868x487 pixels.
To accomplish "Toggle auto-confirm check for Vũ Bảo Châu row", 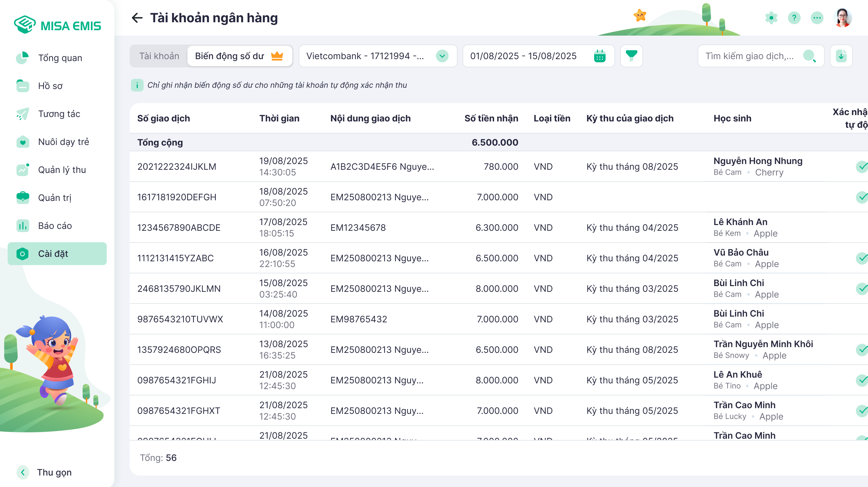I will coord(862,258).
